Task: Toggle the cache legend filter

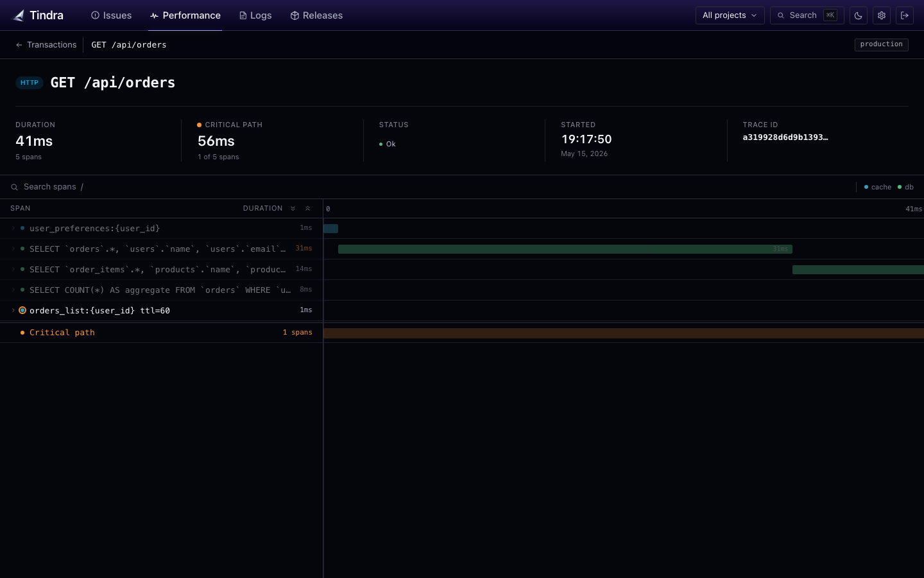Action: [x=878, y=188]
